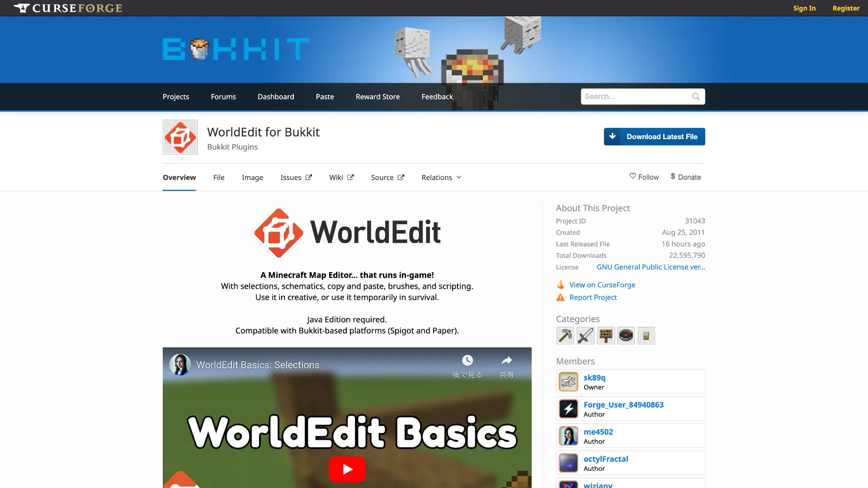Screen dimensions: 868x488
Task: Click the Report Project warning icon
Action: coord(561,297)
